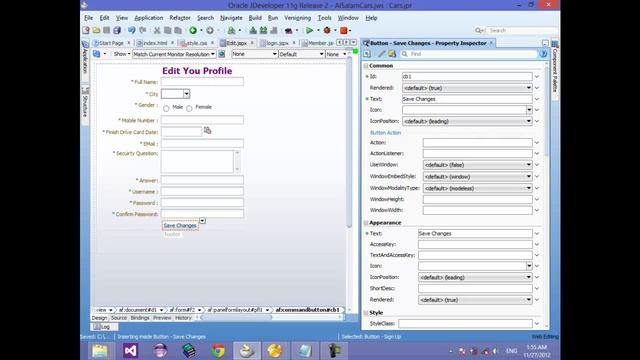Click the Make project build icon
The width and height of the screenshot is (640, 360).
(x=253, y=30)
